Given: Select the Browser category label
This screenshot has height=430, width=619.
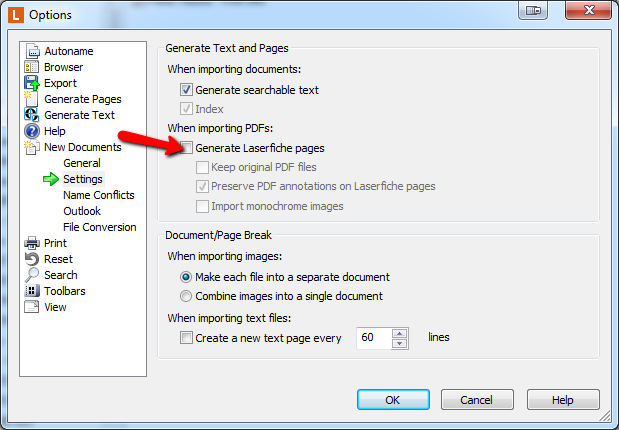Looking at the screenshot, I should [64, 67].
